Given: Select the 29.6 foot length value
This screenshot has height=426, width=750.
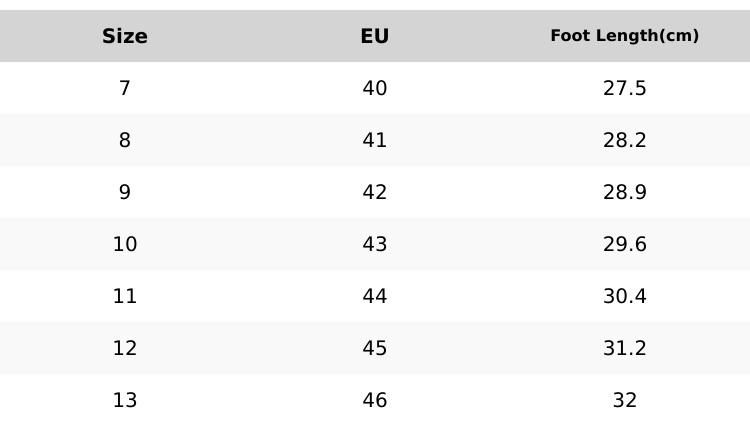Looking at the screenshot, I should pyautogui.click(x=624, y=244).
